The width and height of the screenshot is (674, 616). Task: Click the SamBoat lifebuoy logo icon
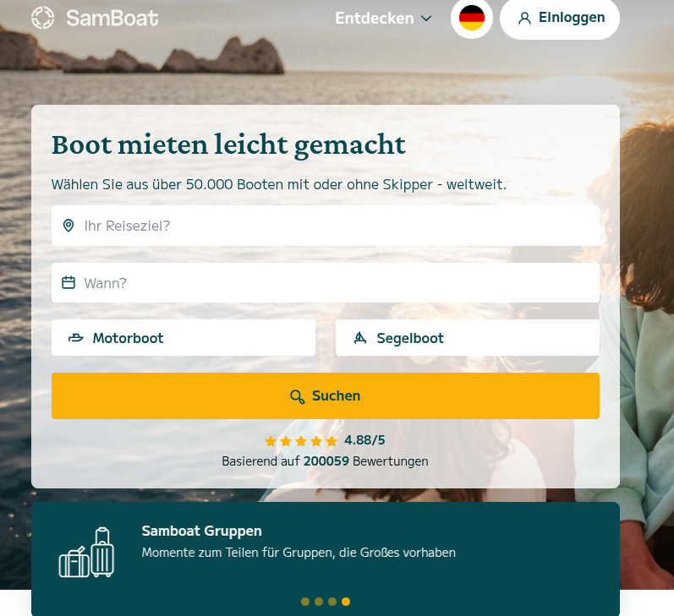click(x=43, y=18)
